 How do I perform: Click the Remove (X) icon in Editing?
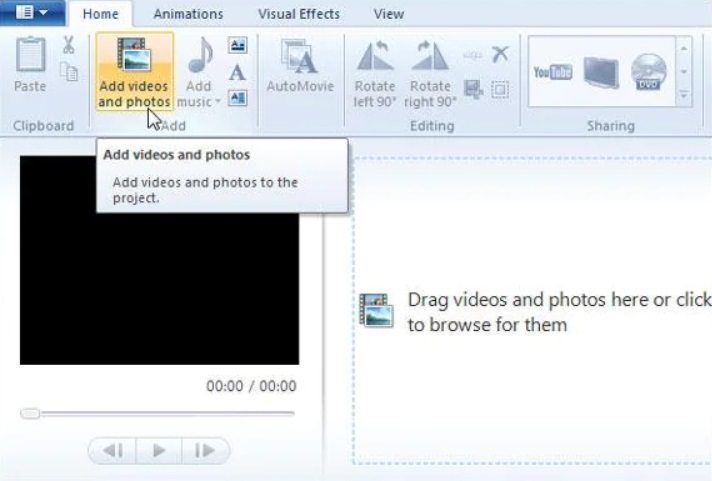pos(500,54)
